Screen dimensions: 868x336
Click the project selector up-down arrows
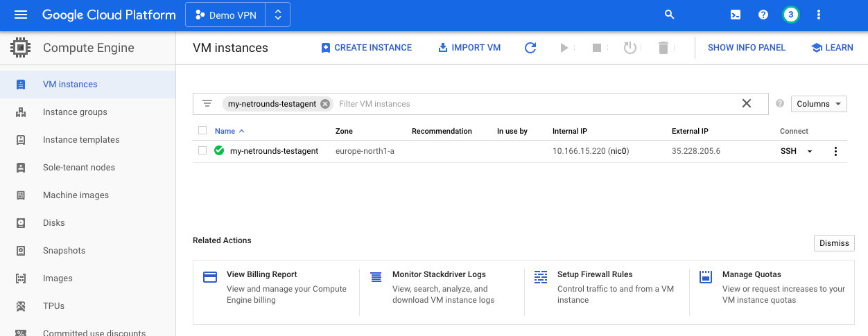(x=278, y=15)
